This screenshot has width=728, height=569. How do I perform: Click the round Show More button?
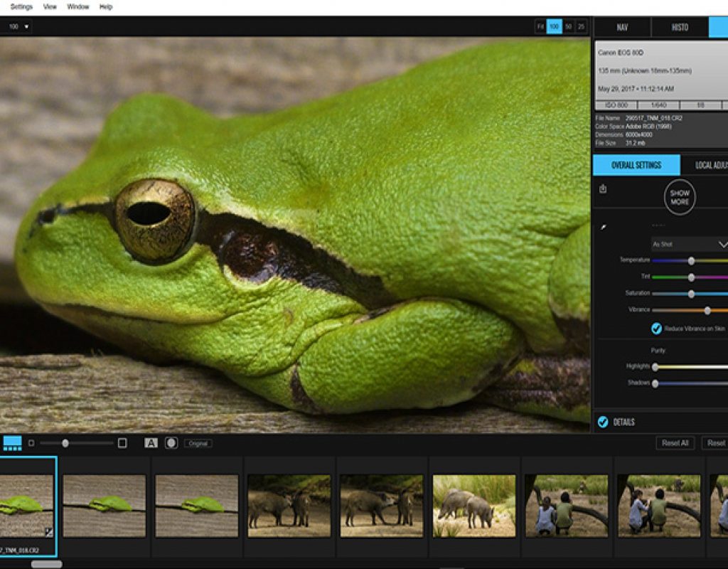pyautogui.click(x=680, y=198)
